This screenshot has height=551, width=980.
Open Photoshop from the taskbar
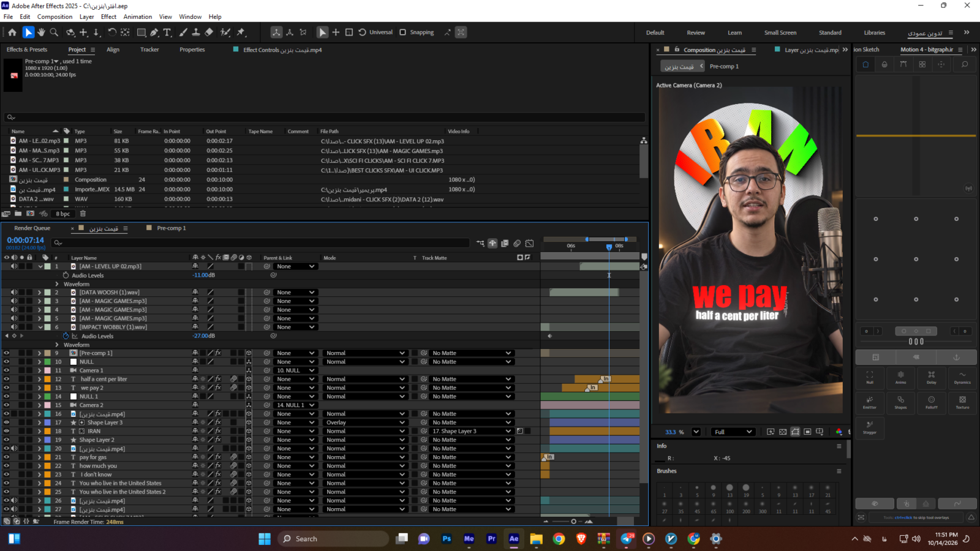(x=447, y=539)
